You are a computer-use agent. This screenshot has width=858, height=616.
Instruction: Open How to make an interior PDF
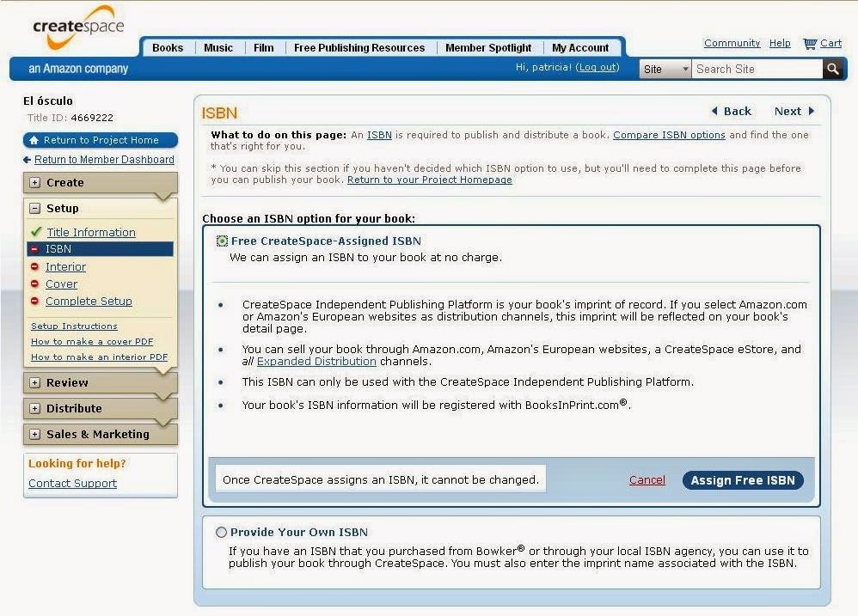[x=99, y=357]
